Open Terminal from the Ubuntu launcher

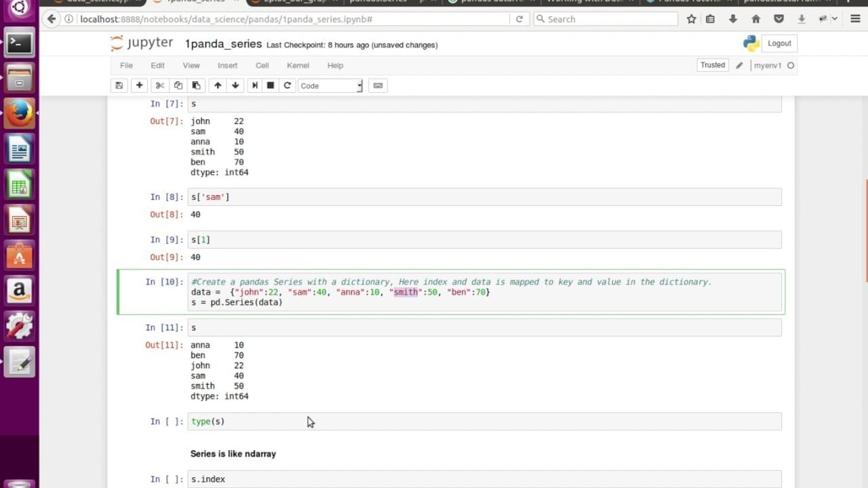19,43
